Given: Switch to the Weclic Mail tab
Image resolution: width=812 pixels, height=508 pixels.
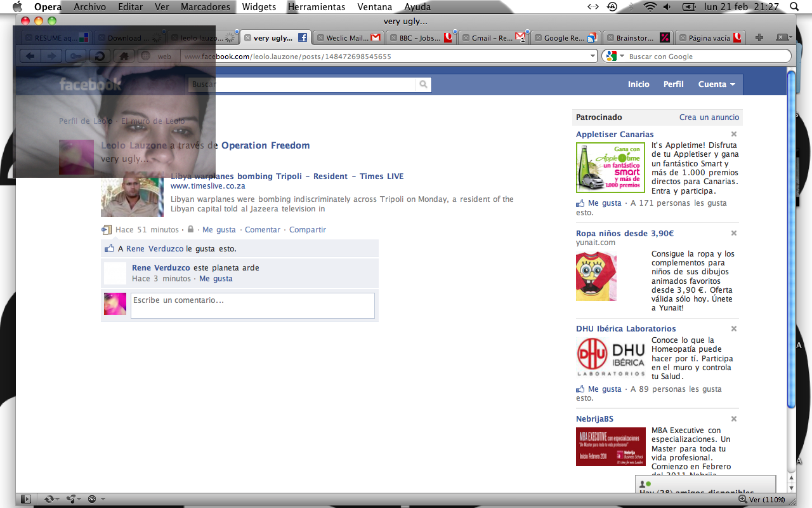Looking at the screenshot, I should pos(346,38).
